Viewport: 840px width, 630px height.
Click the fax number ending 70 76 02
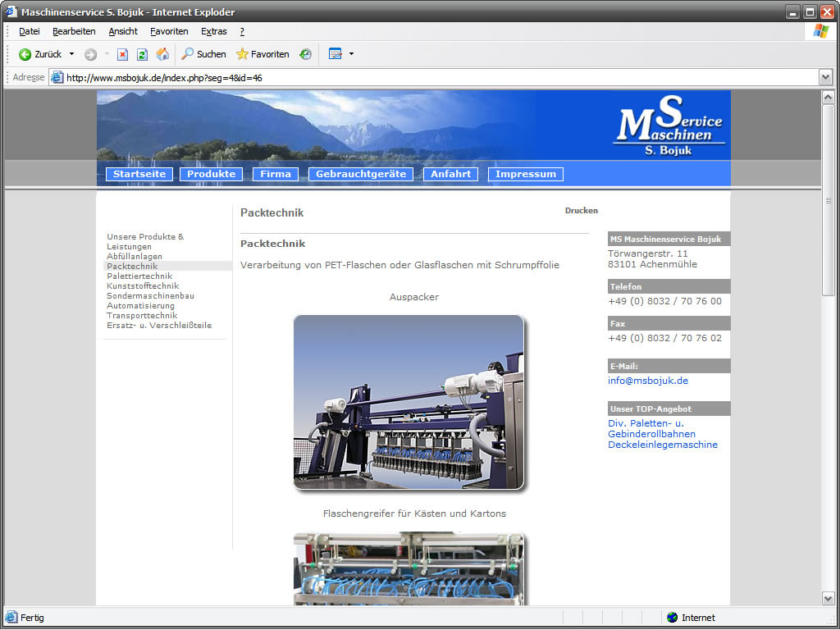click(x=664, y=338)
